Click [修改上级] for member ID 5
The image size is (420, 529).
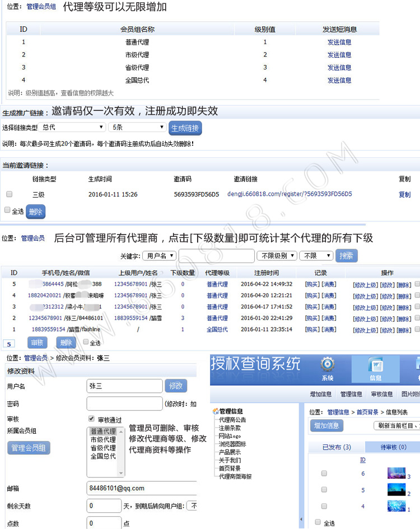[x=365, y=285]
